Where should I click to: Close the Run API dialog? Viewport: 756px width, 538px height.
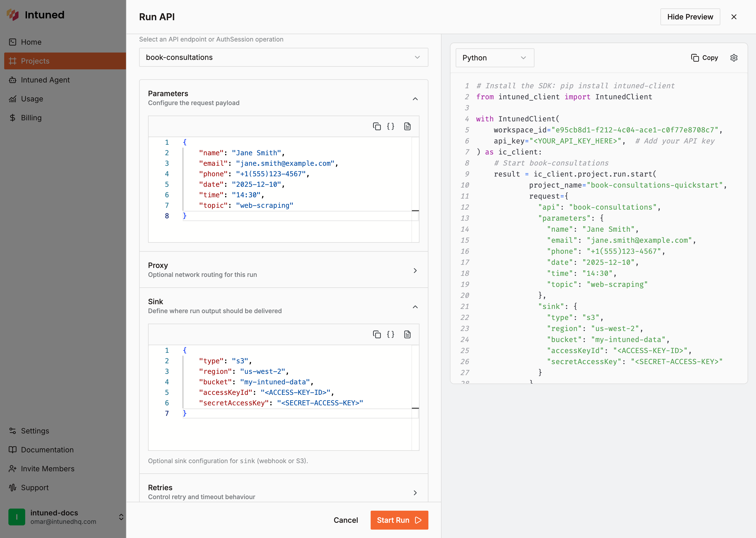click(x=733, y=17)
